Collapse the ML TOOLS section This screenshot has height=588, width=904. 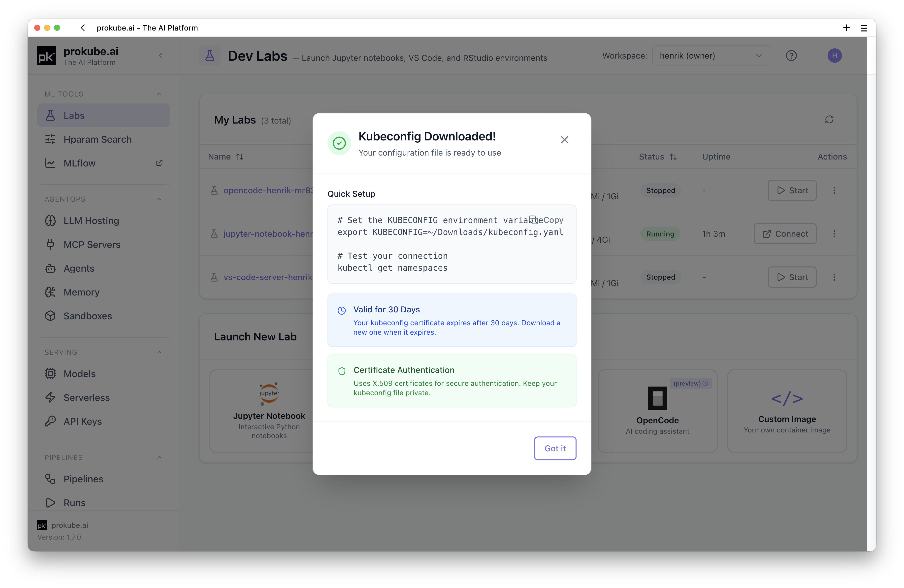(159, 94)
